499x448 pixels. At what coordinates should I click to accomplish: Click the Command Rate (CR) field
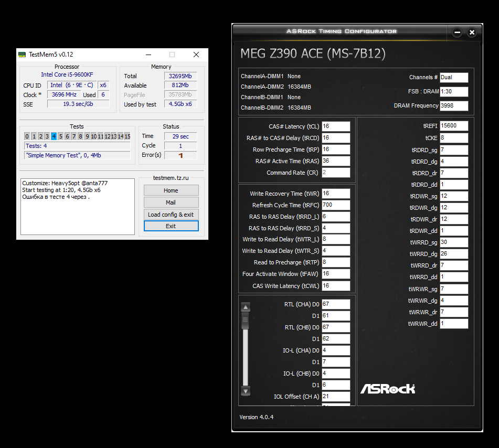click(x=336, y=172)
